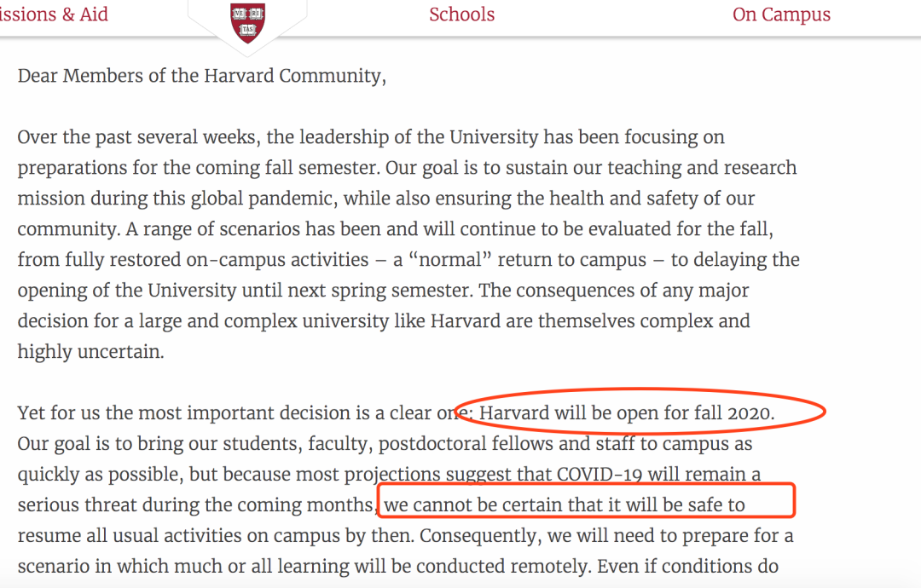Click the line starting "Over the past several weeks"
This screenshot has height=588, width=921.
pos(371,137)
